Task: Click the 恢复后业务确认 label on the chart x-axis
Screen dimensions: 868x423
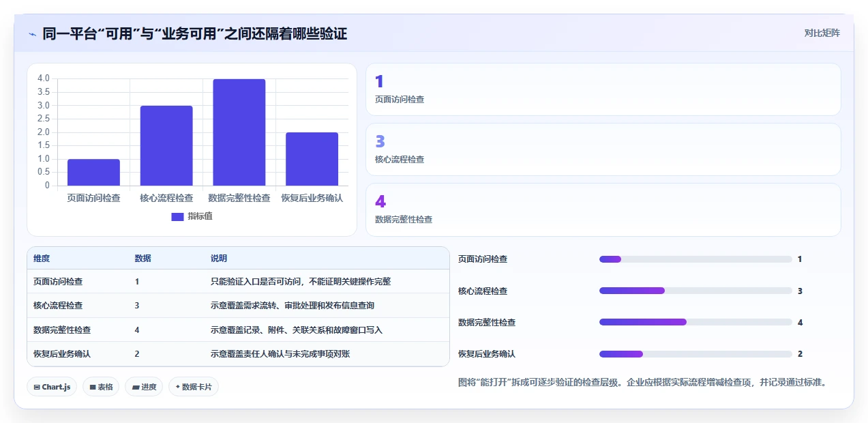Action: (x=312, y=198)
